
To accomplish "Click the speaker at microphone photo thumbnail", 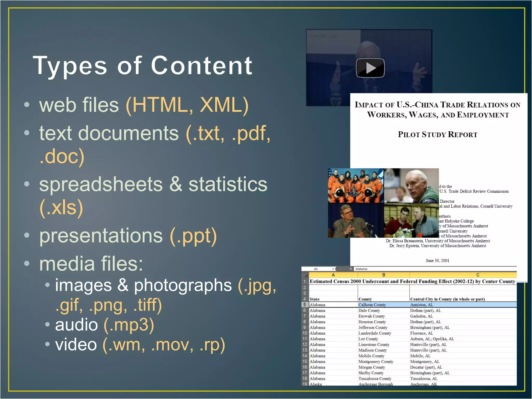I will 356,221.
